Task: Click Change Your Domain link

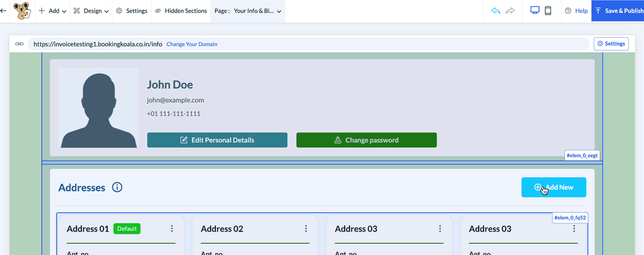Action: click(x=192, y=44)
